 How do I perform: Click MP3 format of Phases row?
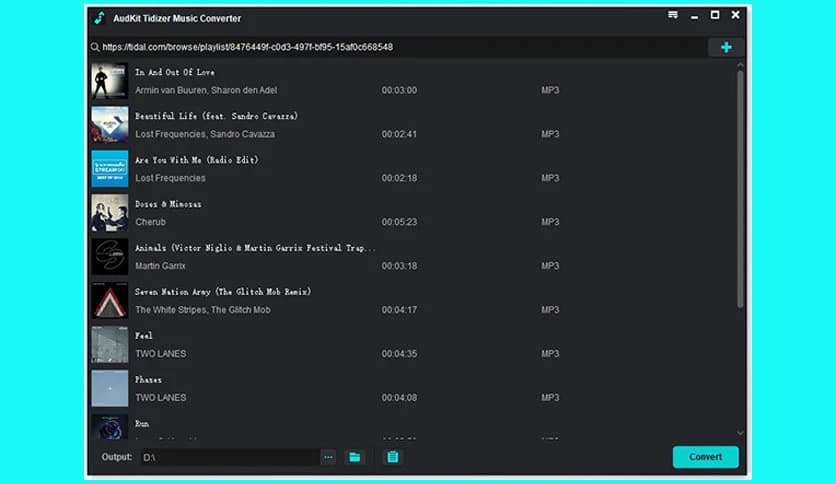(550, 398)
